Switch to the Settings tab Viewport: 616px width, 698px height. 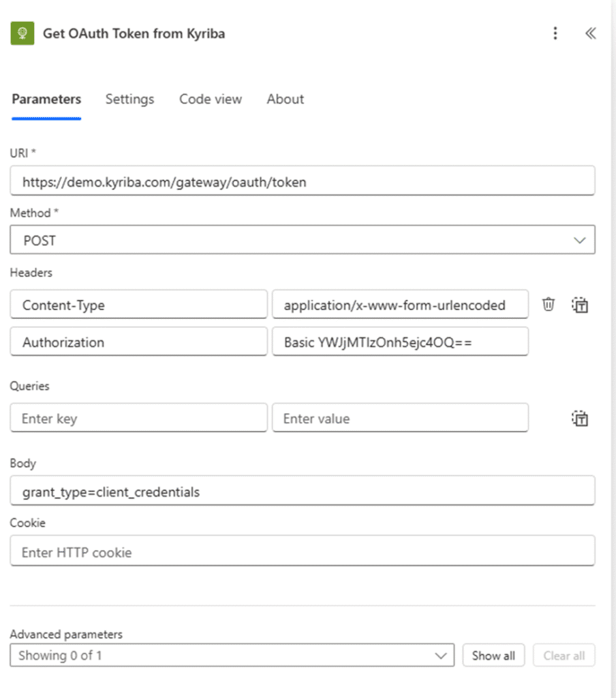click(x=129, y=100)
